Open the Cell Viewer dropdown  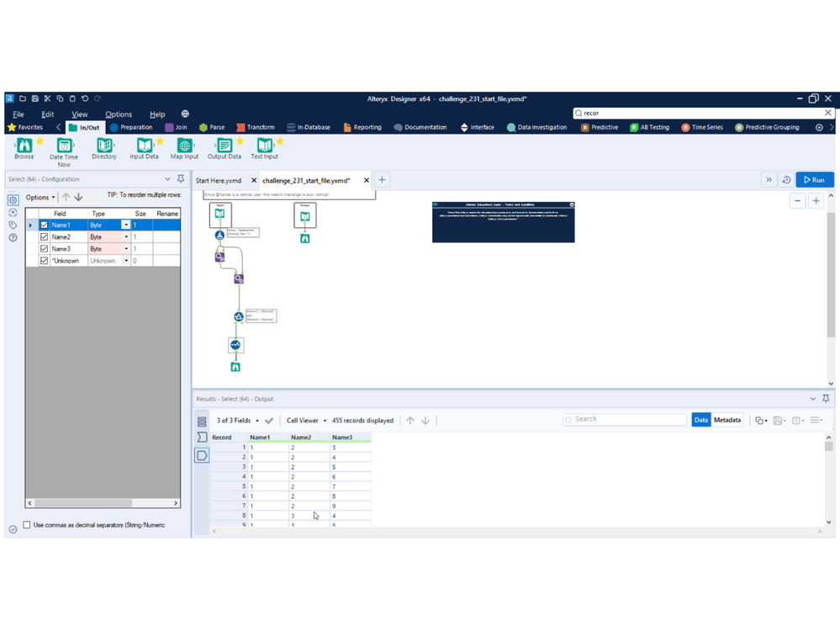[x=306, y=421]
